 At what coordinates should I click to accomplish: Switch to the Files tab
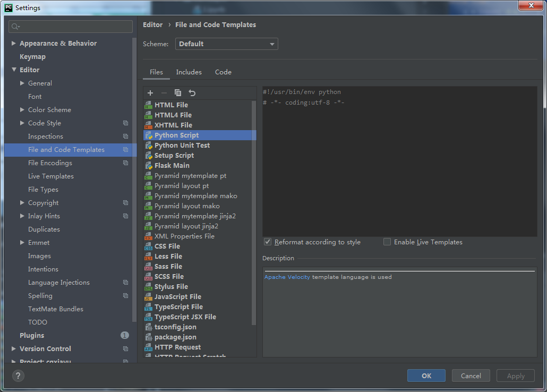(156, 72)
